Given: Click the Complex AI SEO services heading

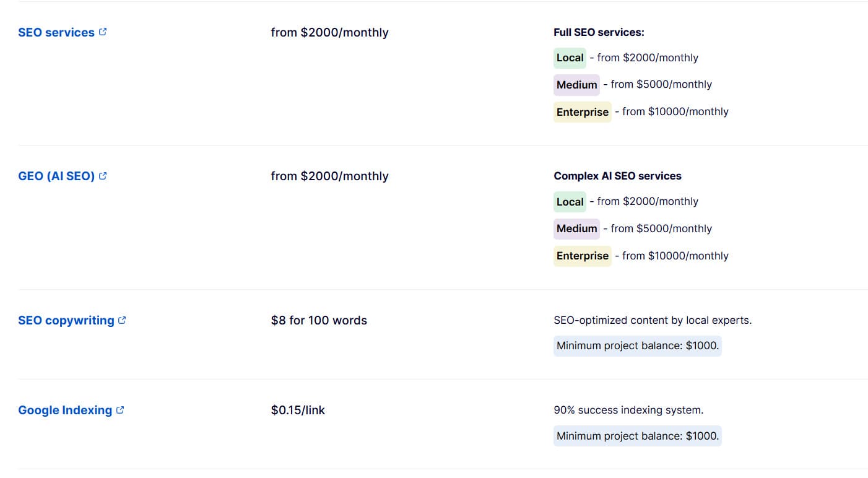Looking at the screenshot, I should [x=617, y=176].
